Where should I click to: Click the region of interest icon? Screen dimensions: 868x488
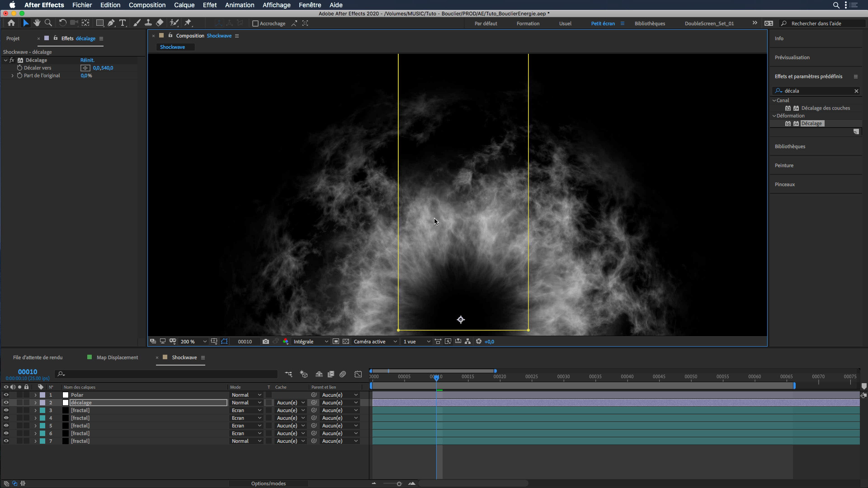pos(336,342)
